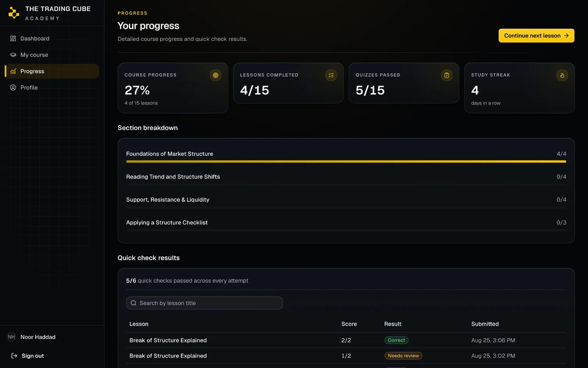
Task: Click the Score column header
Action: (349, 324)
